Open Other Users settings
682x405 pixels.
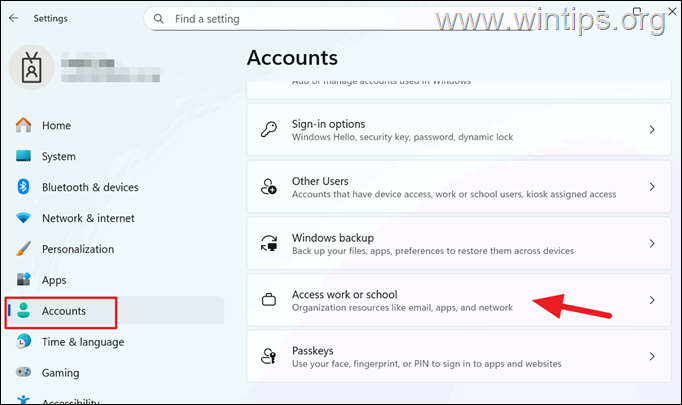click(x=459, y=187)
